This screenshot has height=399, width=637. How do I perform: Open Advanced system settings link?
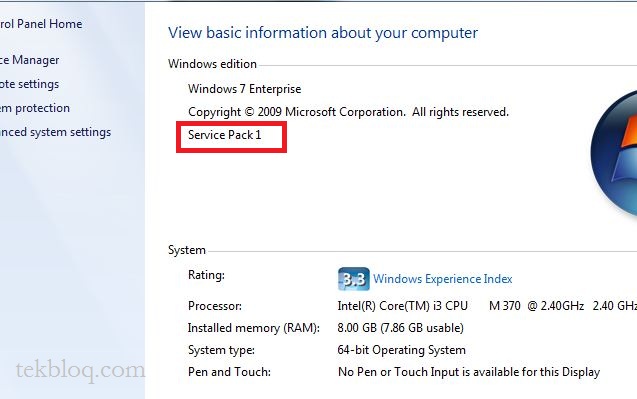pyautogui.click(x=55, y=132)
